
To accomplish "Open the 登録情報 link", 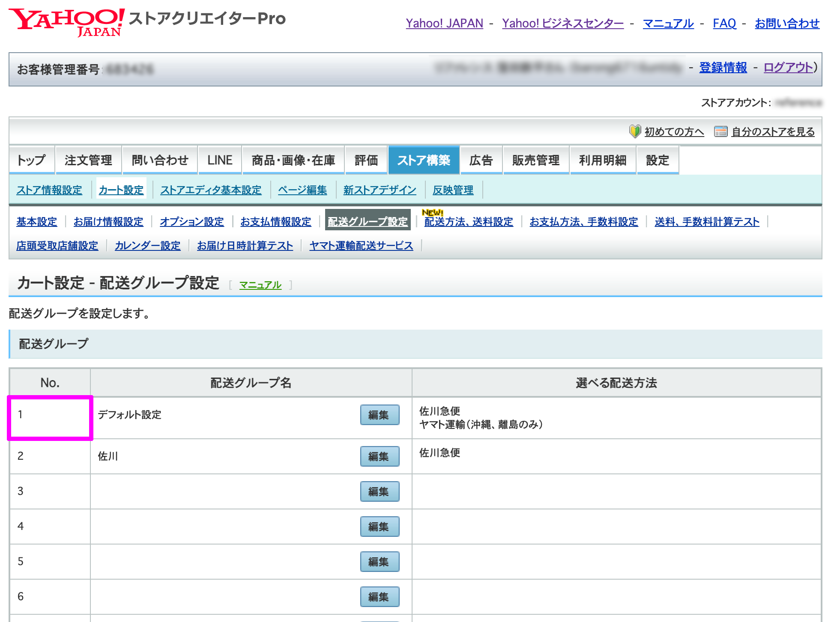I will pyautogui.click(x=723, y=67).
